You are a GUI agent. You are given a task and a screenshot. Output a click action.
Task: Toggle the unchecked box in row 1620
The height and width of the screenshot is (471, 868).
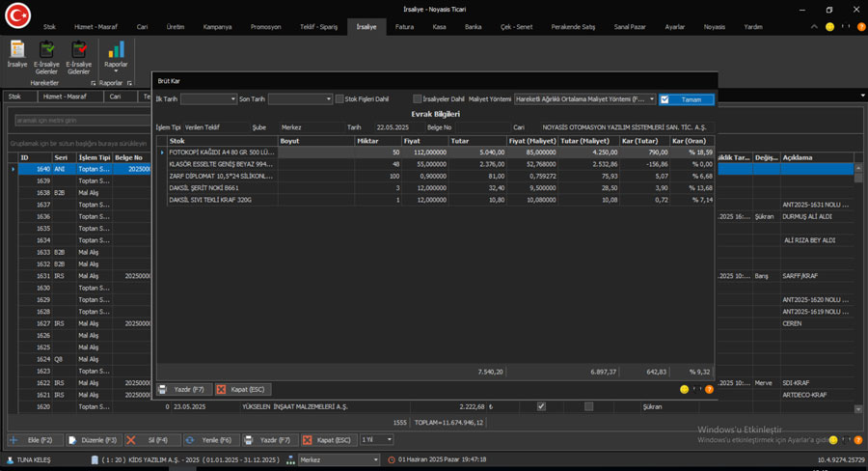[x=589, y=406]
